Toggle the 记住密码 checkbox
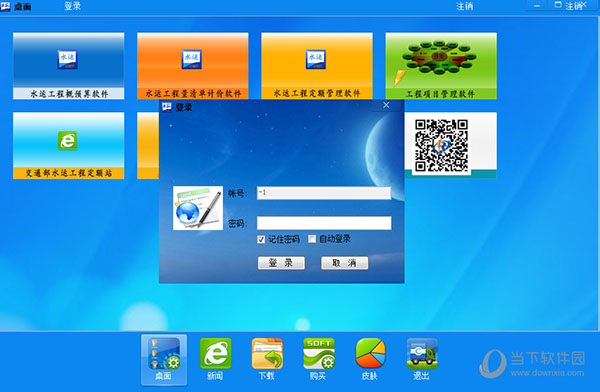 pos(261,240)
